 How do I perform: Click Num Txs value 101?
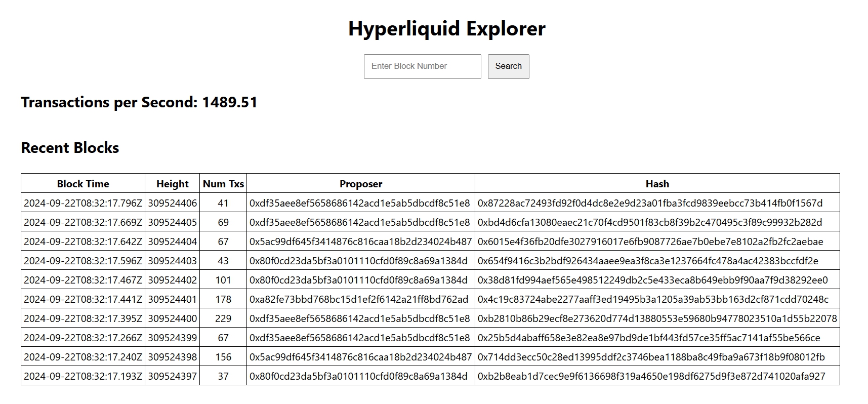coord(223,280)
